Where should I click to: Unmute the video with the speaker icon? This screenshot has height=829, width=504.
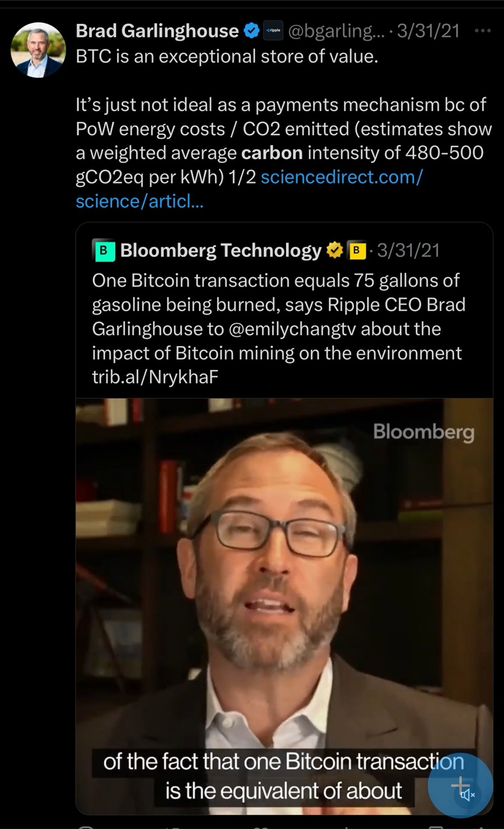468,794
